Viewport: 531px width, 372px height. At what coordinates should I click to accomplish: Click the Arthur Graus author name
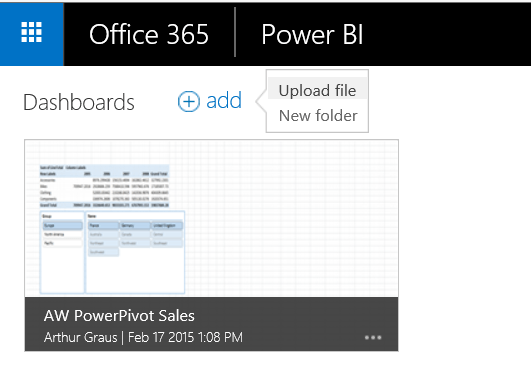coord(81,337)
